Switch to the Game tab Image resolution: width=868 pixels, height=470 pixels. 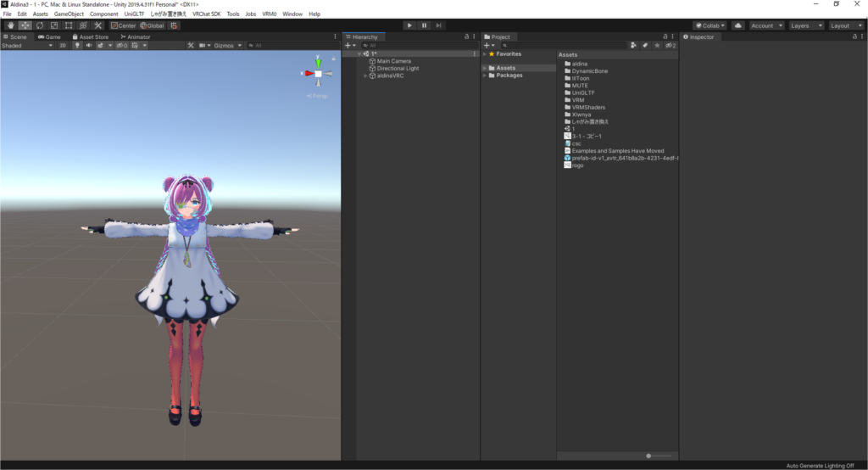[50, 37]
